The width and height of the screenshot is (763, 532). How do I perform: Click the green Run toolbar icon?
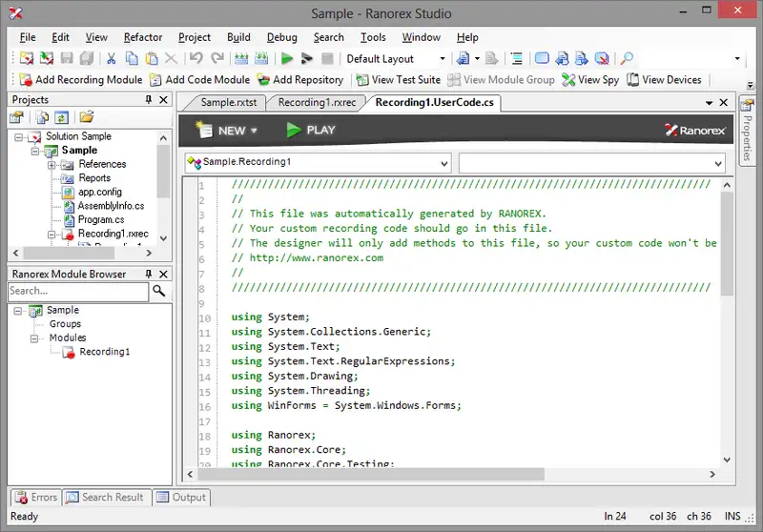point(287,59)
